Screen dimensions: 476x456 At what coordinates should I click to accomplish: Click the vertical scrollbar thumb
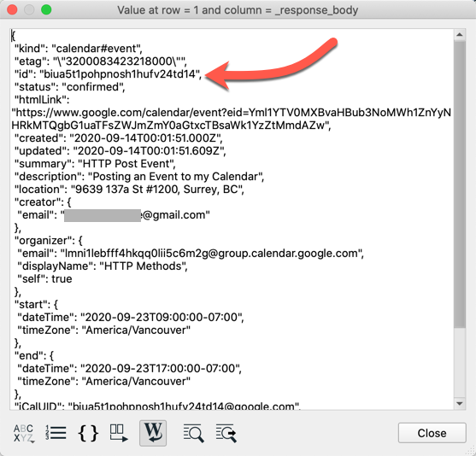point(460,184)
